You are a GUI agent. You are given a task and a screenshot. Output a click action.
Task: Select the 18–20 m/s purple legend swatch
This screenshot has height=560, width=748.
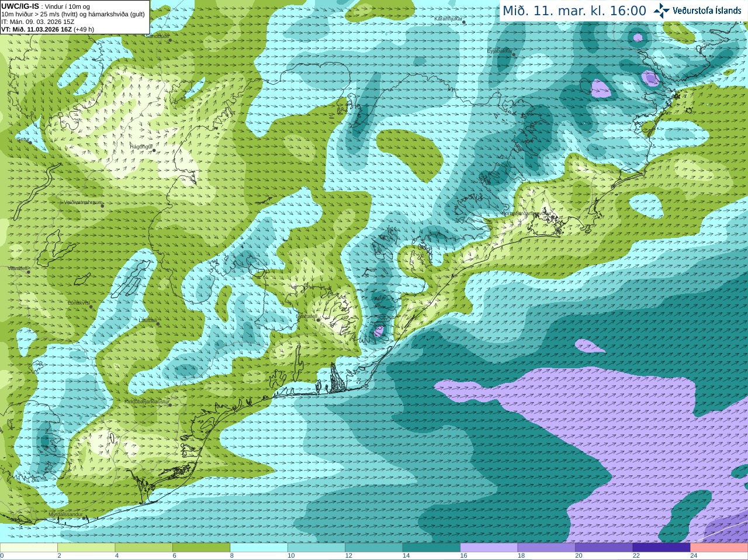click(x=546, y=548)
